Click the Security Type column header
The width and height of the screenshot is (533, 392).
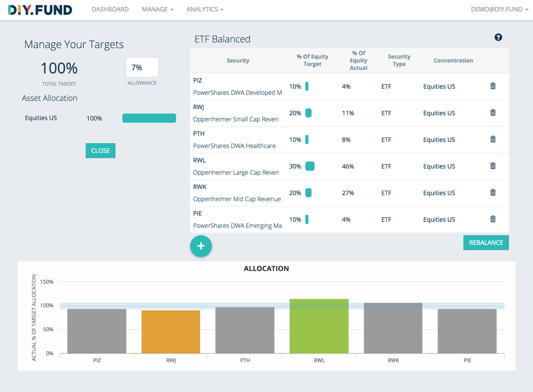[x=399, y=60]
